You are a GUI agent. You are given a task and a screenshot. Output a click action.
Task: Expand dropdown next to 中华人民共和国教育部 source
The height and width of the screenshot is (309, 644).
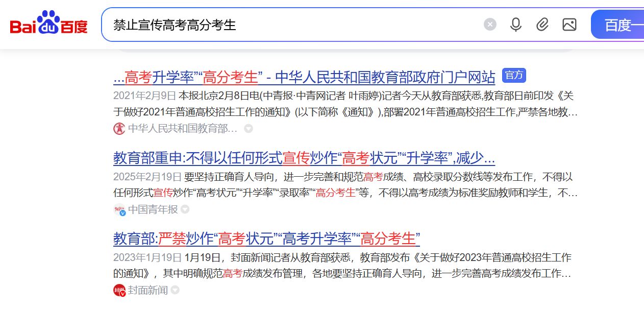[249, 129]
